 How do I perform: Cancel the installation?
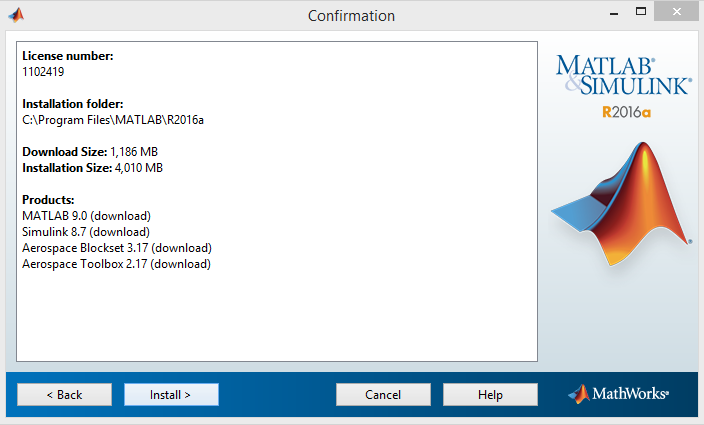pyautogui.click(x=383, y=394)
